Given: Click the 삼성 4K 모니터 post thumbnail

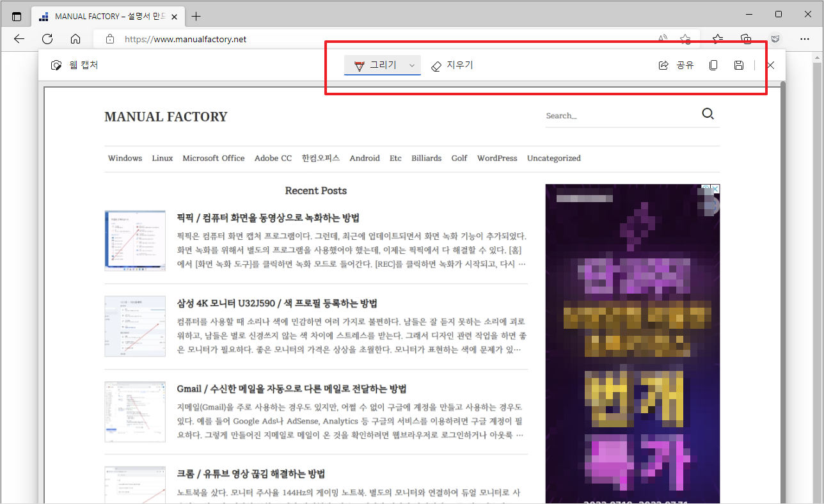Looking at the screenshot, I should coord(135,326).
